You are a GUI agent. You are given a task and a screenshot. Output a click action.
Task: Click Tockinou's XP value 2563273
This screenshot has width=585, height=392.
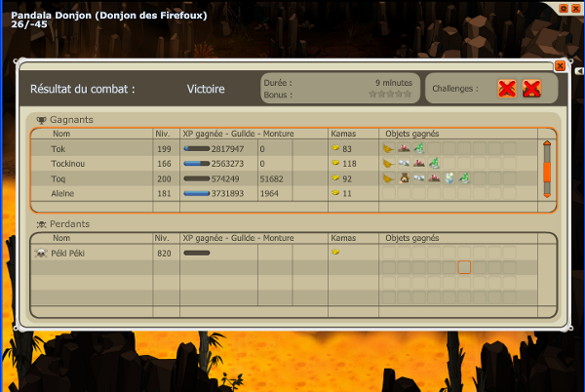[227, 164]
